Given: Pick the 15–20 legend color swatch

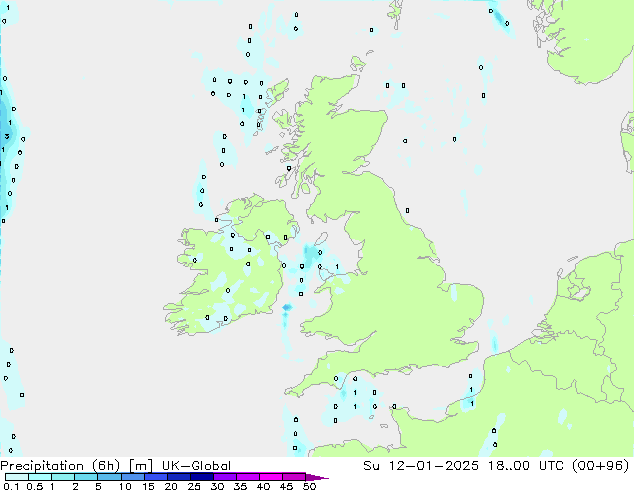Looking at the screenshot, I should pyautogui.click(x=155, y=477).
